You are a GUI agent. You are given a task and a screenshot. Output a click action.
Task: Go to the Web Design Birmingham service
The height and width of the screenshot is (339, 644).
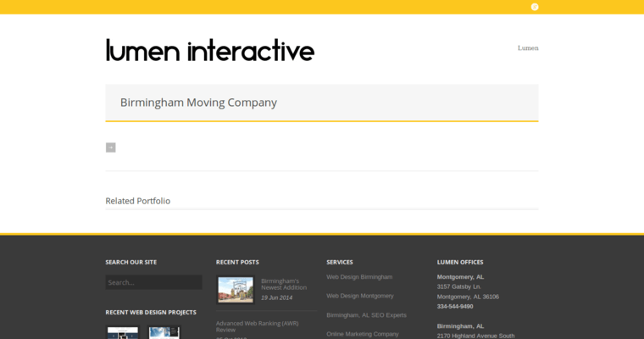(x=359, y=277)
